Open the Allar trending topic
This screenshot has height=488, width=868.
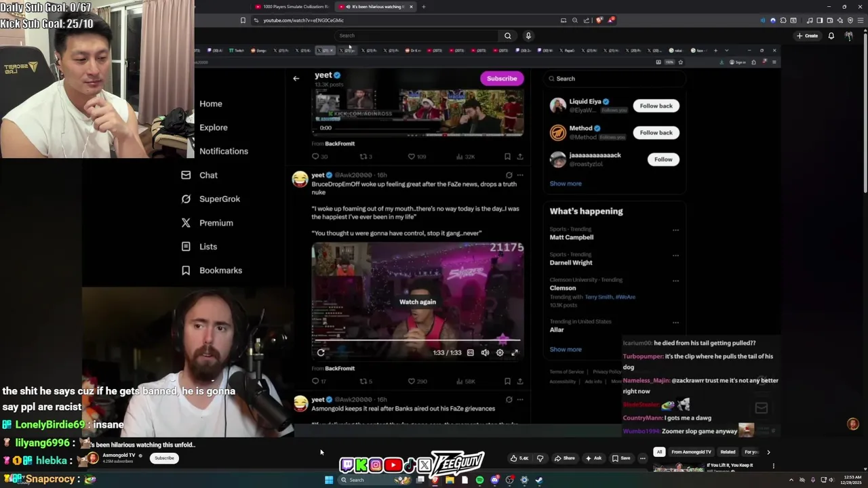coord(557,330)
